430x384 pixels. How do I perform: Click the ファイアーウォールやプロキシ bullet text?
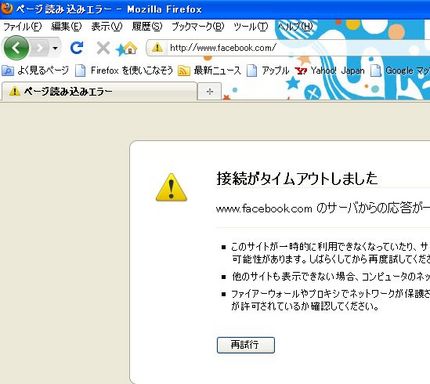click(x=330, y=300)
